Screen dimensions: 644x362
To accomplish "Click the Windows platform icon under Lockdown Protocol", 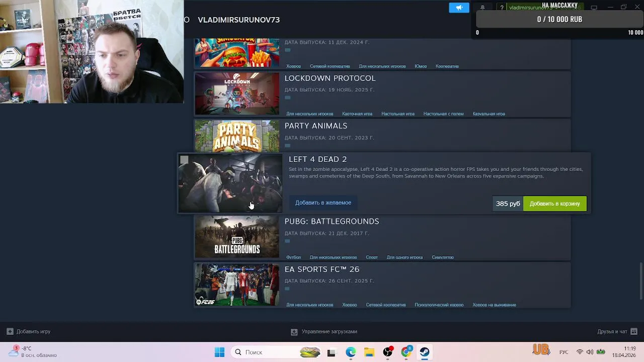I will tap(287, 98).
